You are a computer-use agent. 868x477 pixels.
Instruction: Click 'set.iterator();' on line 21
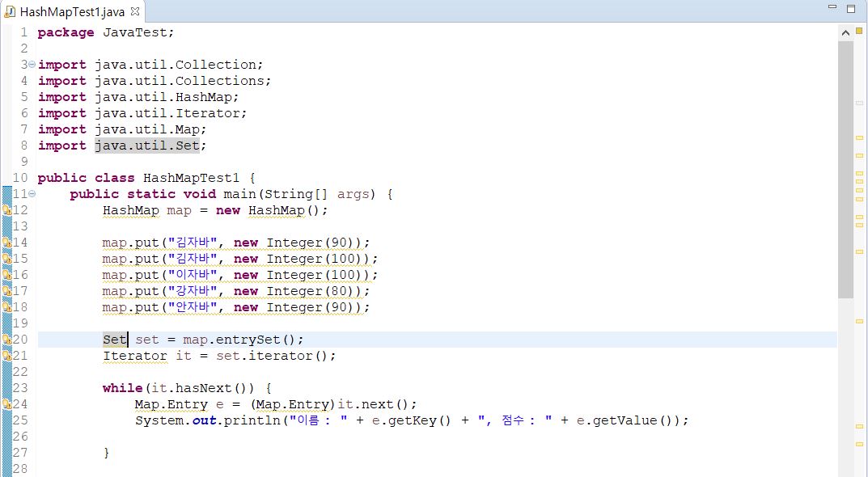coord(276,356)
